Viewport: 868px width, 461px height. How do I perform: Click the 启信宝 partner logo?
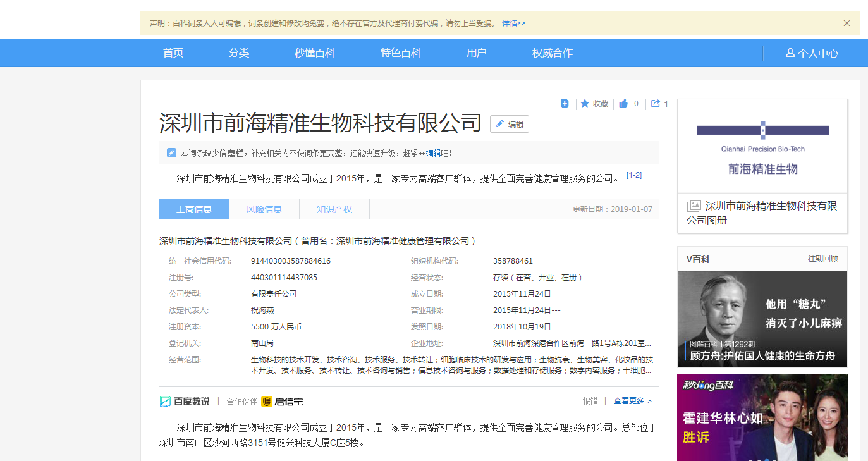282,402
